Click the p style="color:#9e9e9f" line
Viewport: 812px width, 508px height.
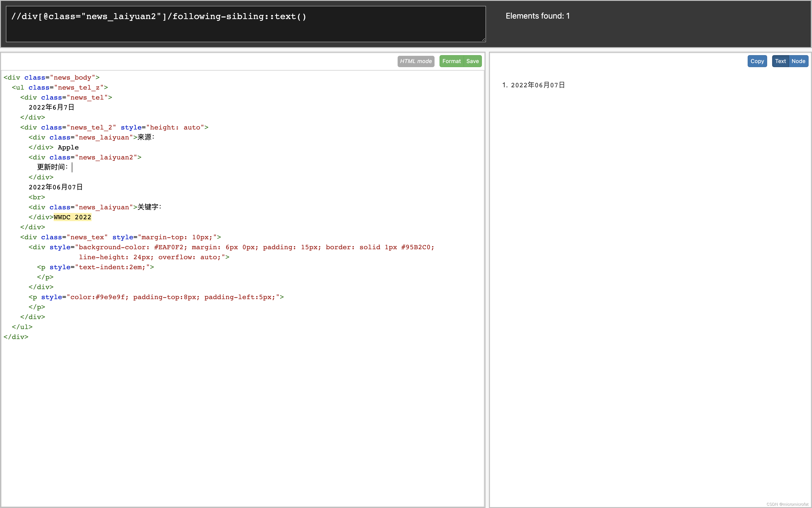point(156,297)
